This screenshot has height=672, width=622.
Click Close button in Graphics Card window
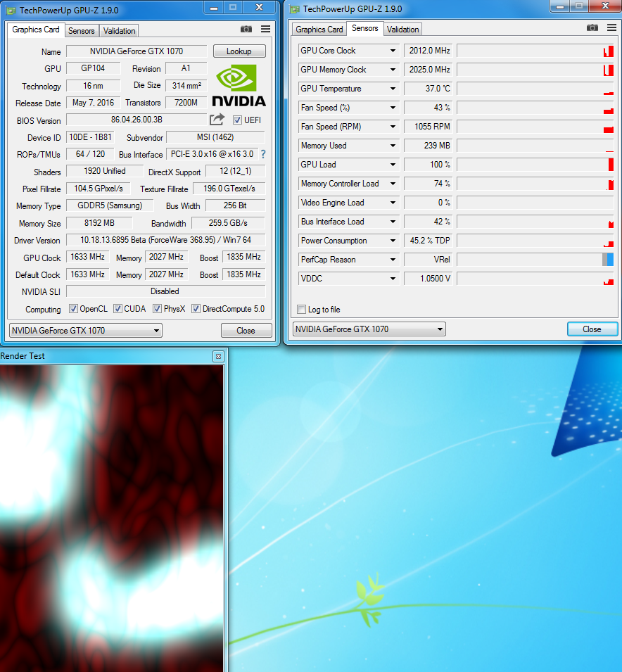pyautogui.click(x=246, y=331)
